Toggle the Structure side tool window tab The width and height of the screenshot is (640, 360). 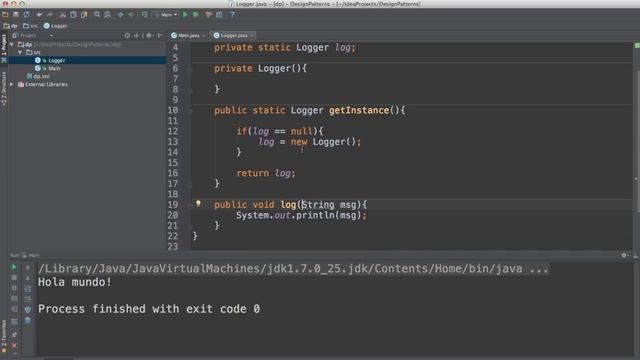pos(4,89)
